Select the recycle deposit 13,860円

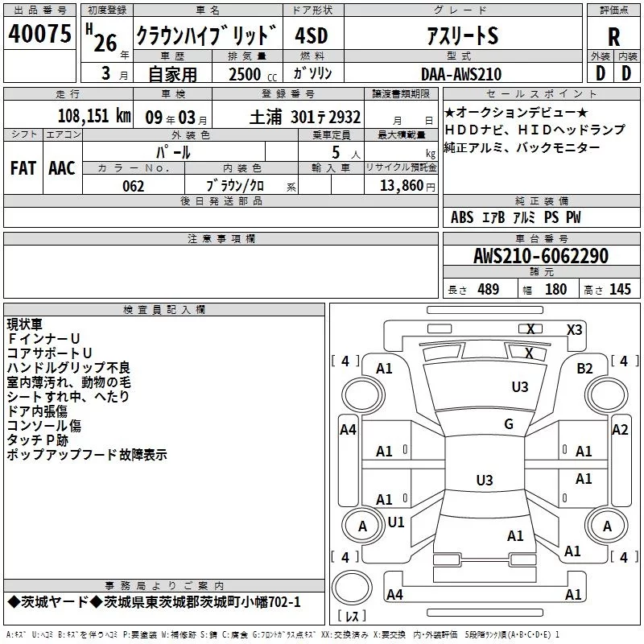[407, 186]
